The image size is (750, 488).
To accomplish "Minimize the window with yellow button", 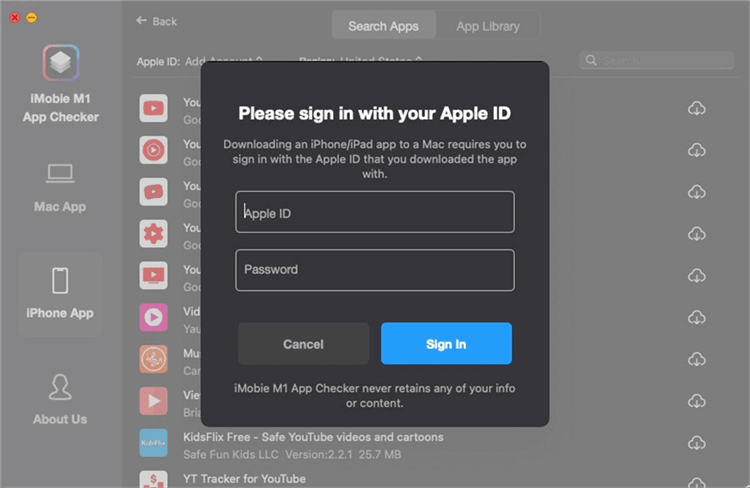I will [32, 18].
